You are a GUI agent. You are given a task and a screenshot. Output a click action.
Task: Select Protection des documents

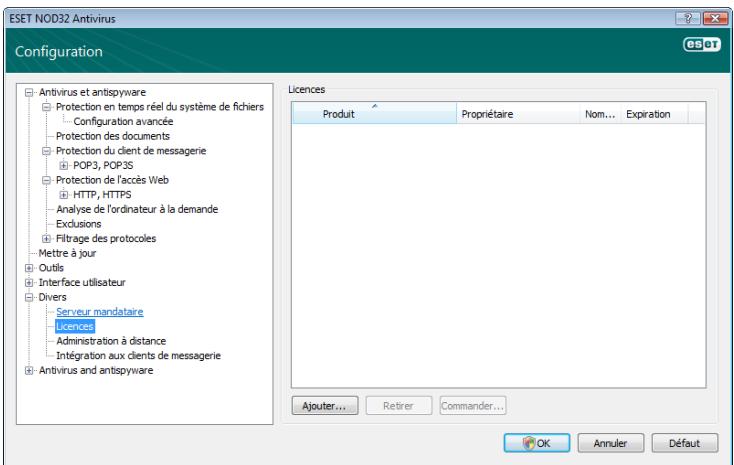pyautogui.click(x=113, y=136)
